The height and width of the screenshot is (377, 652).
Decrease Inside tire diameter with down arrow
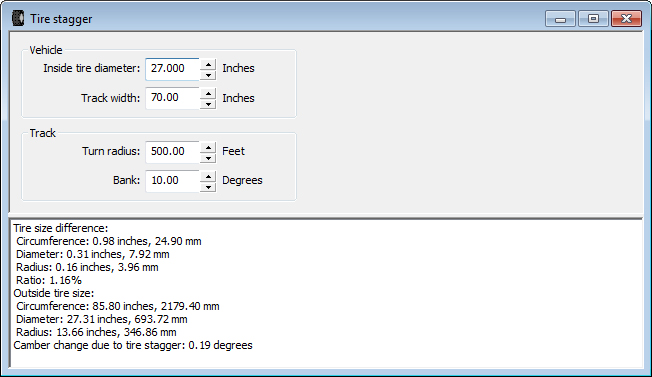pos(208,75)
